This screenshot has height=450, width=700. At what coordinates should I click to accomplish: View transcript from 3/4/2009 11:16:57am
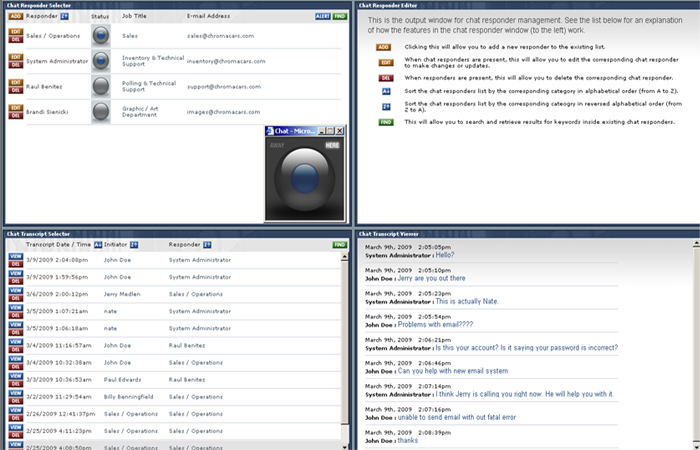[16, 342]
